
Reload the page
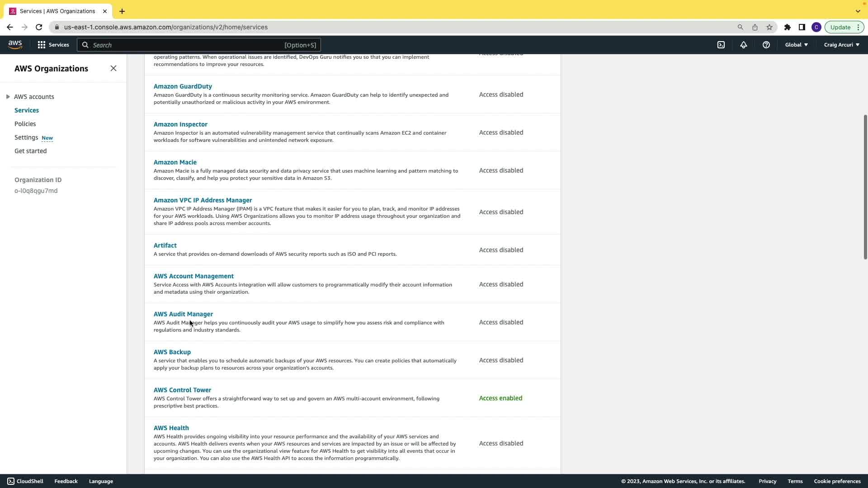pyautogui.click(x=39, y=27)
